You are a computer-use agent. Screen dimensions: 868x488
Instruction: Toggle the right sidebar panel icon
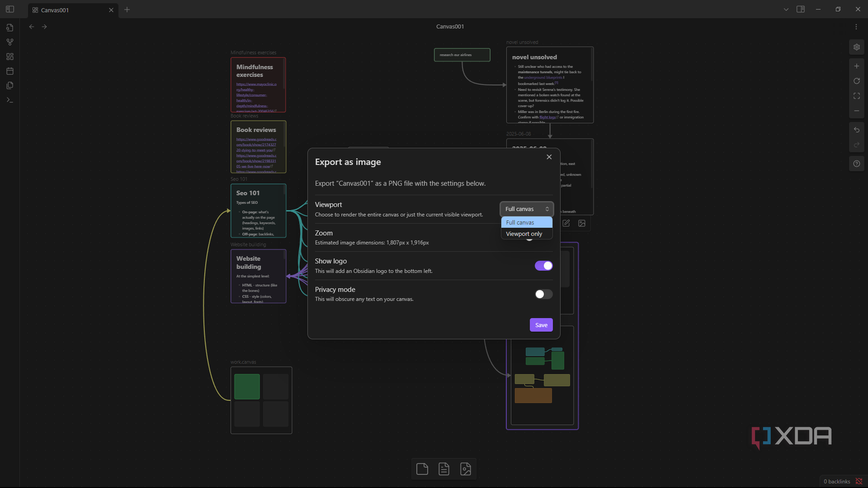801,9
